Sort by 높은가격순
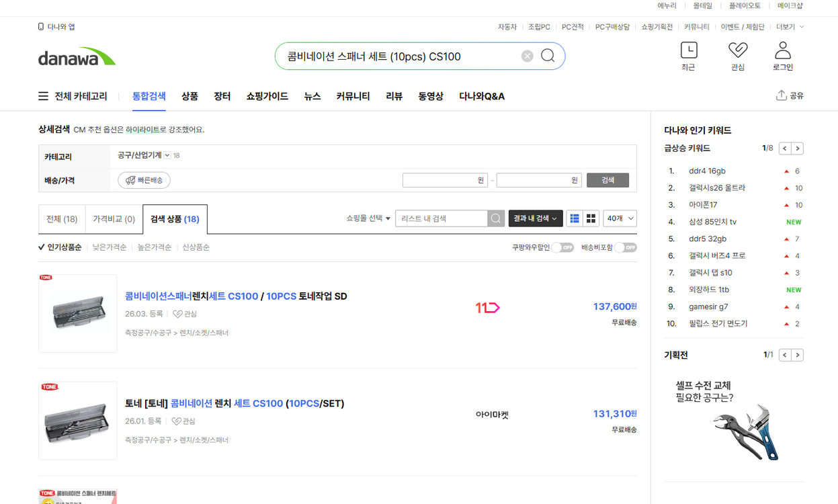 pos(155,247)
